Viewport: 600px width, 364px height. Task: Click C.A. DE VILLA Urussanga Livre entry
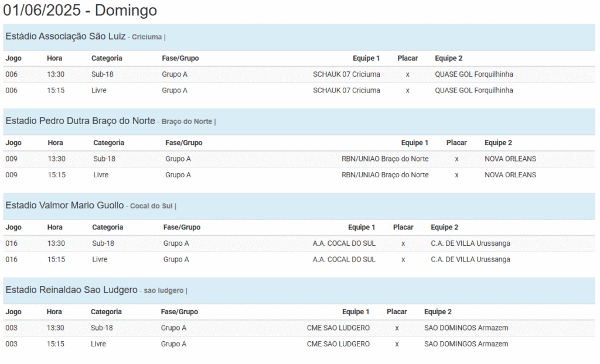click(471, 259)
